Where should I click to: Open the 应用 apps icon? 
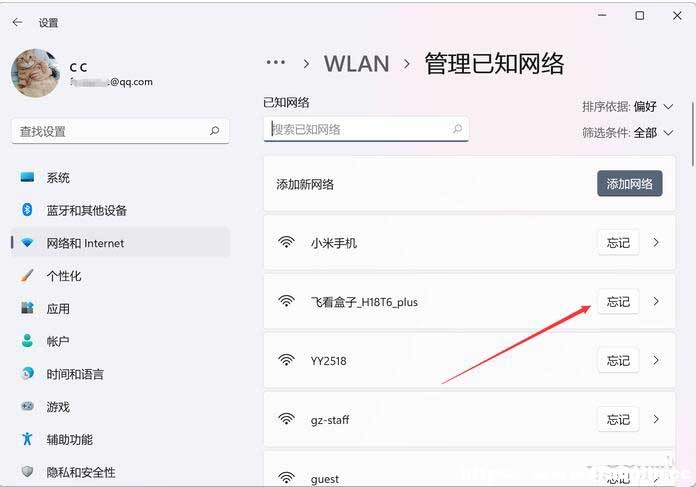click(x=27, y=308)
